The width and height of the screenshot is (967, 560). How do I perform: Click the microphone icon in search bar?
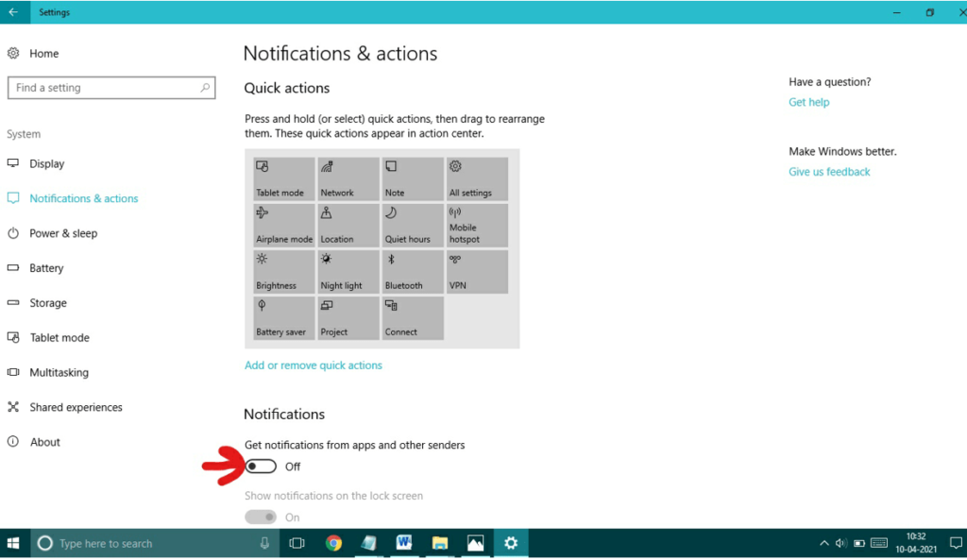263,543
